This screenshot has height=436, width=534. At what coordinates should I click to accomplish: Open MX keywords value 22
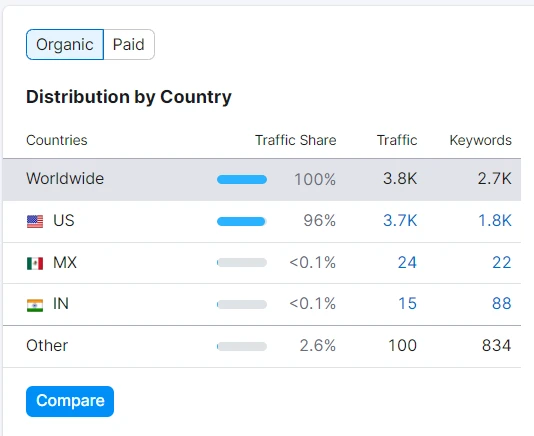[502, 263]
